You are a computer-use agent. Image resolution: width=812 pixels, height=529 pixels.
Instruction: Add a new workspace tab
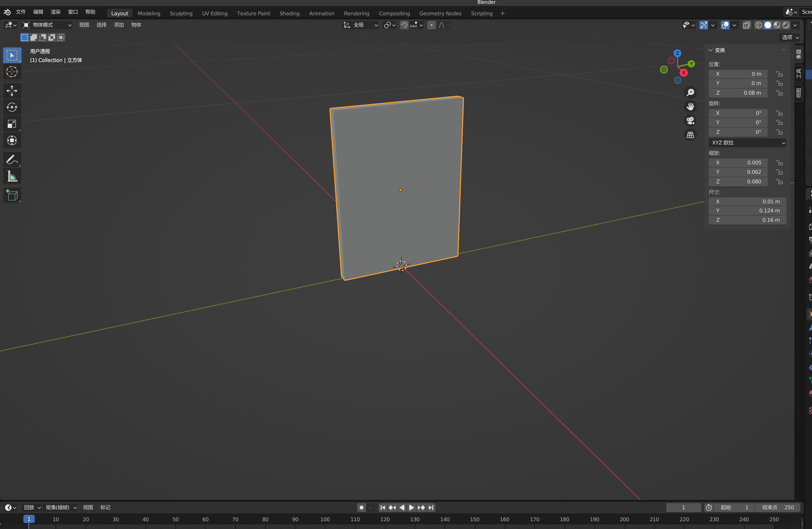(x=502, y=13)
